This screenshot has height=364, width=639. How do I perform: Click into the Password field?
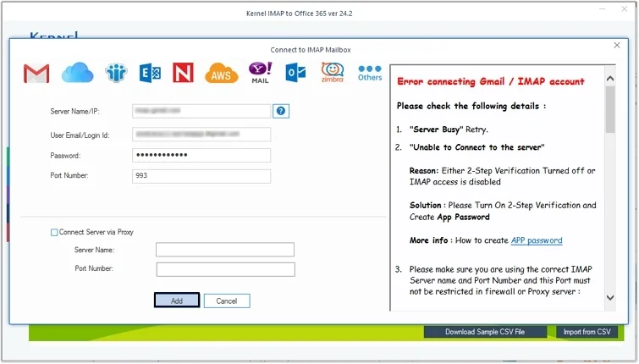(201, 155)
